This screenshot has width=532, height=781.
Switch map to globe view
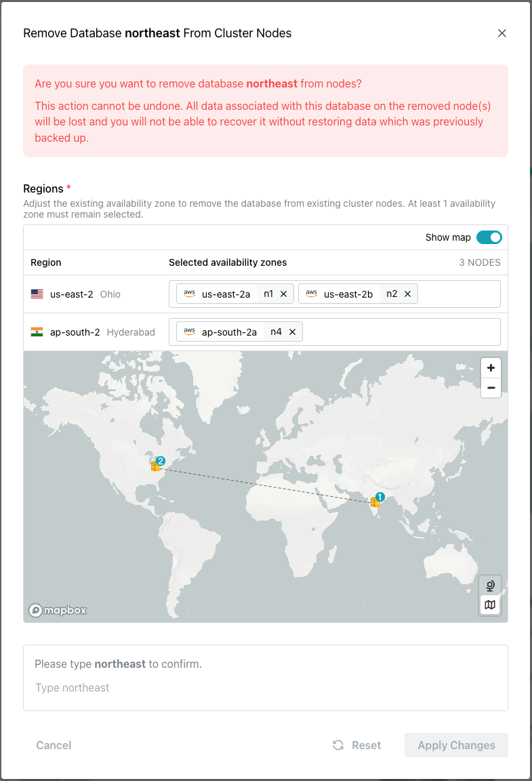pos(490,585)
